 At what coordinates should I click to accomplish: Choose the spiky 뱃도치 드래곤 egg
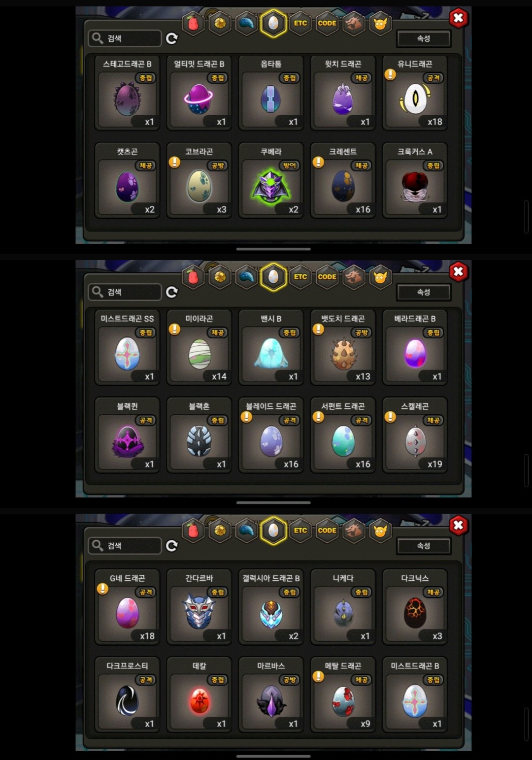click(343, 348)
